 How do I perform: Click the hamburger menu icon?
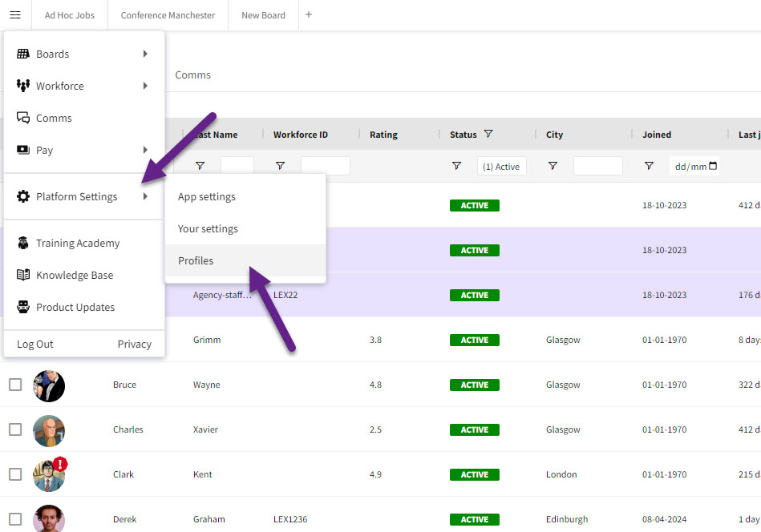pos(15,15)
